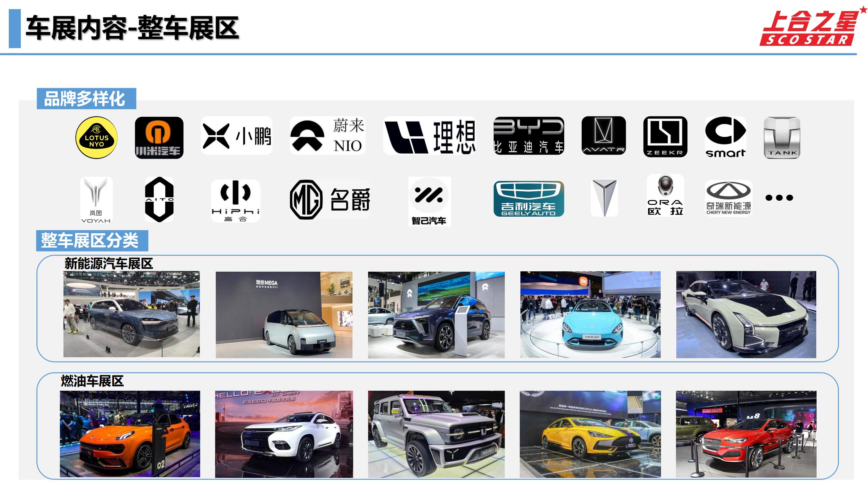The height and width of the screenshot is (488, 868).
Task: Select the 品牌多样化 heading label
Action: point(86,99)
